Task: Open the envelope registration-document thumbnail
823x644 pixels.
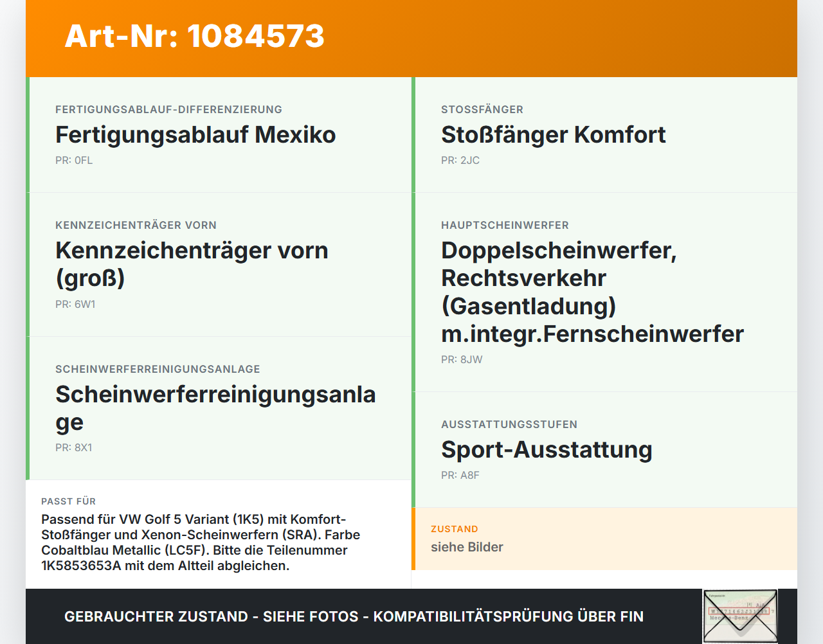Action: click(x=740, y=616)
